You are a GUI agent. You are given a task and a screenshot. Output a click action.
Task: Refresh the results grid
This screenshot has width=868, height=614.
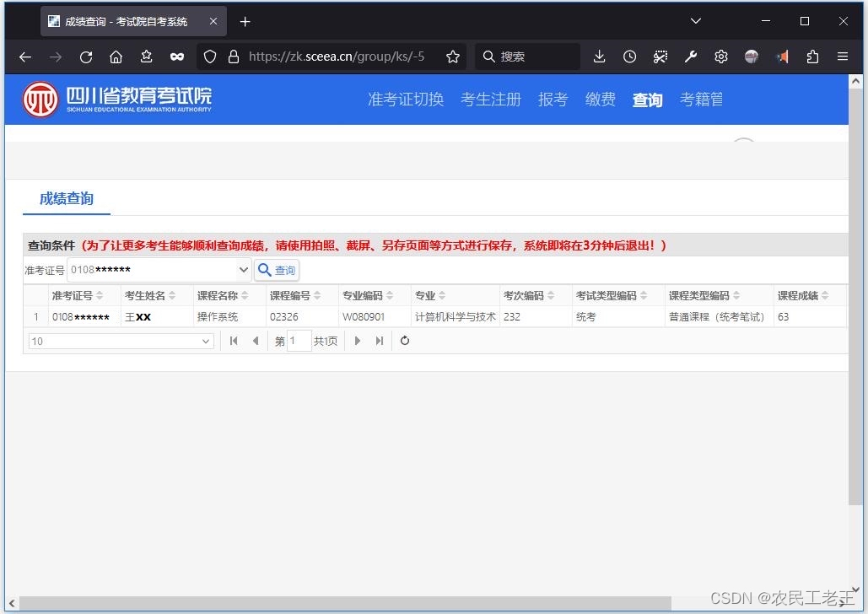point(405,341)
